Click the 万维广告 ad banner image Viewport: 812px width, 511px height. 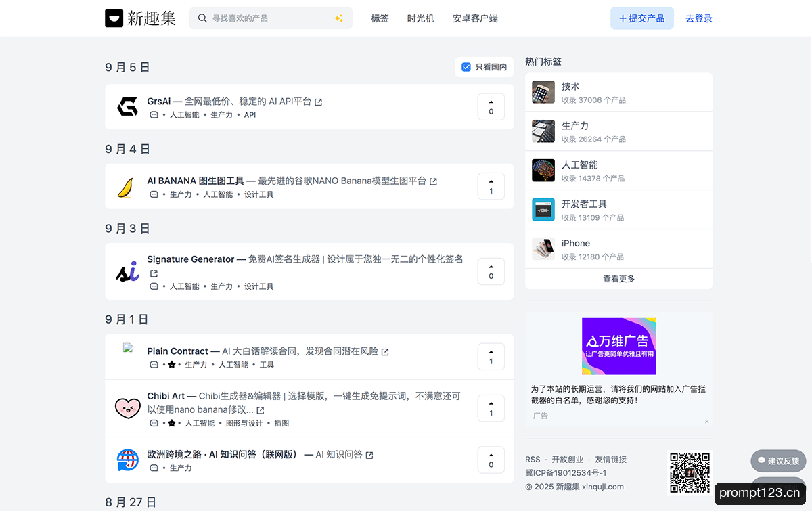(x=618, y=347)
